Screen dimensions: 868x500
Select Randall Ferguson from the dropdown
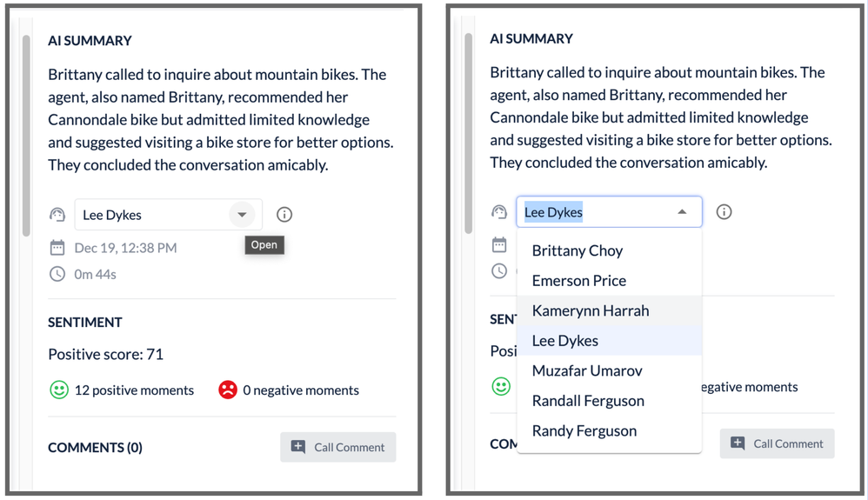point(588,401)
